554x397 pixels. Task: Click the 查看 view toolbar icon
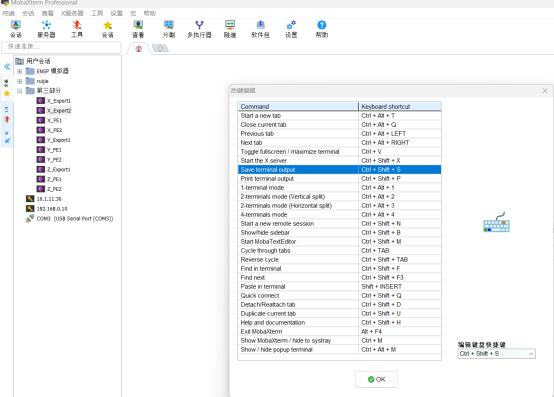[x=138, y=29]
